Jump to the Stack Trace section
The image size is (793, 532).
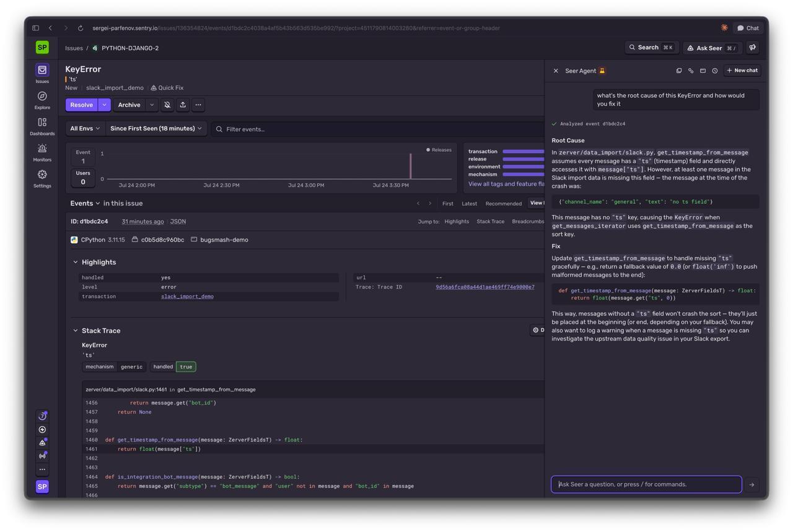pos(490,221)
